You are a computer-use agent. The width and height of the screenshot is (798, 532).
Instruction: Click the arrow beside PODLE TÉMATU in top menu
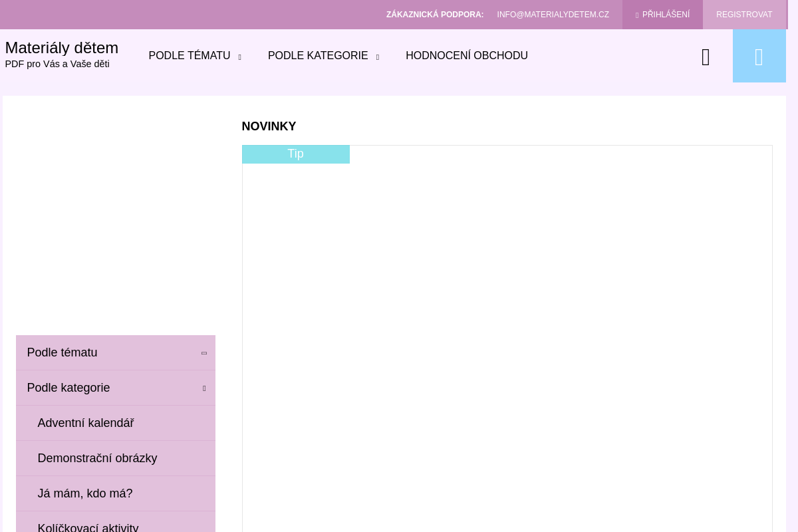click(239, 57)
